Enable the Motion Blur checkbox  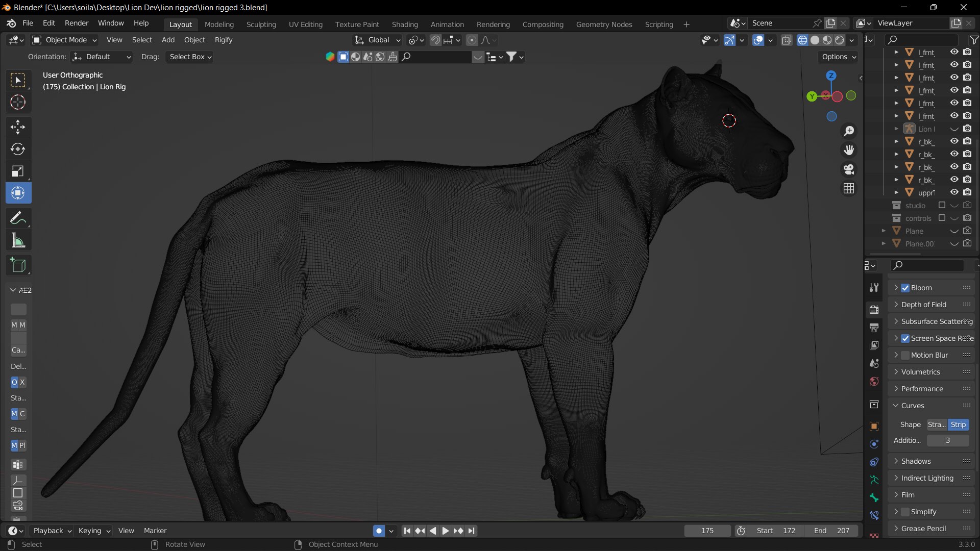pos(905,355)
